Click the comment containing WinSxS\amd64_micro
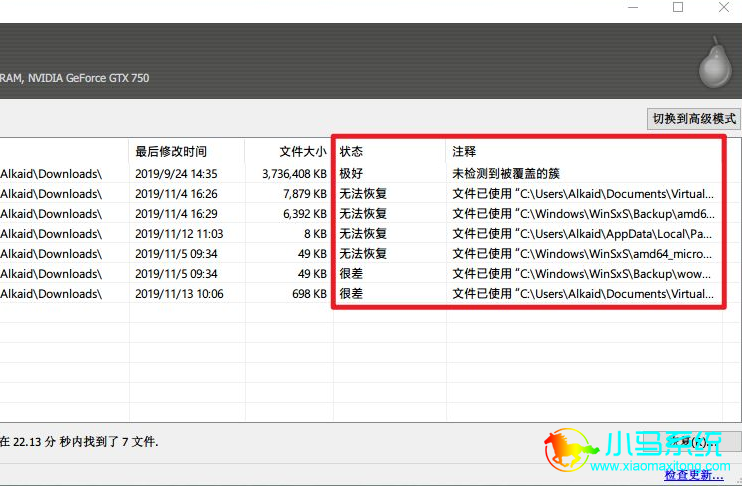The image size is (742, 486). coord(582,254)
